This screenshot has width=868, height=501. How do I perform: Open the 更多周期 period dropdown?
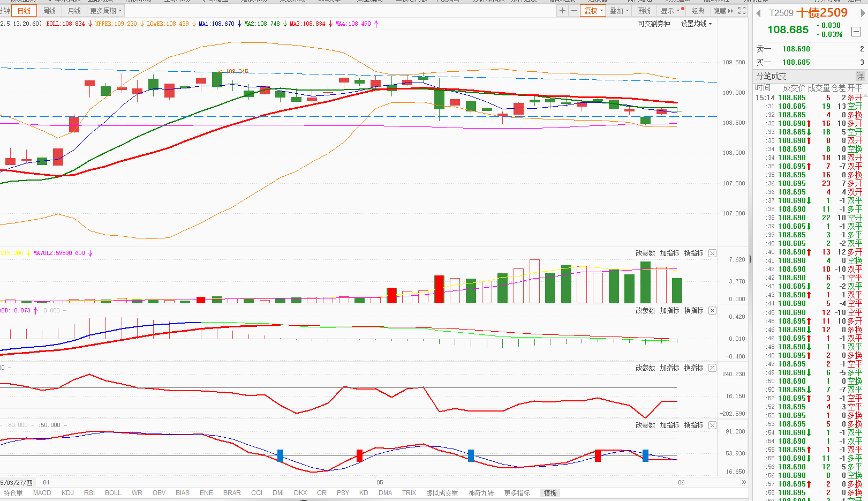coord(105,11)
